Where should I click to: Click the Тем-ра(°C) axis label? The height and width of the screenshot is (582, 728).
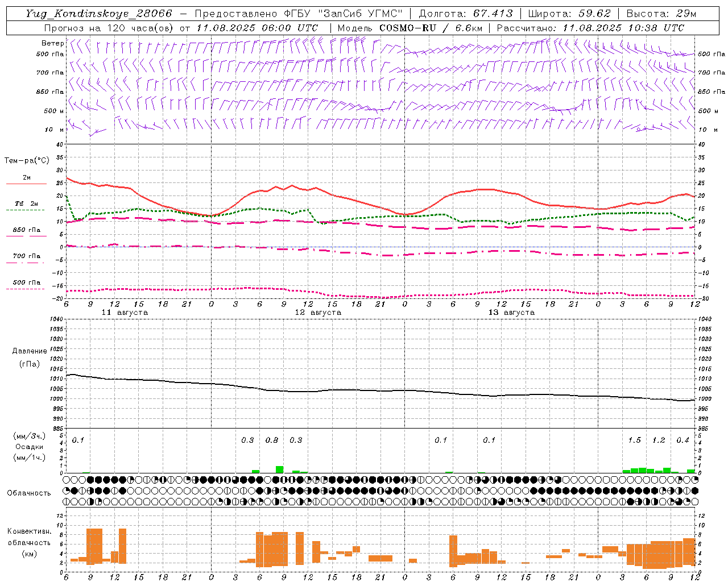tap(27, 161)
